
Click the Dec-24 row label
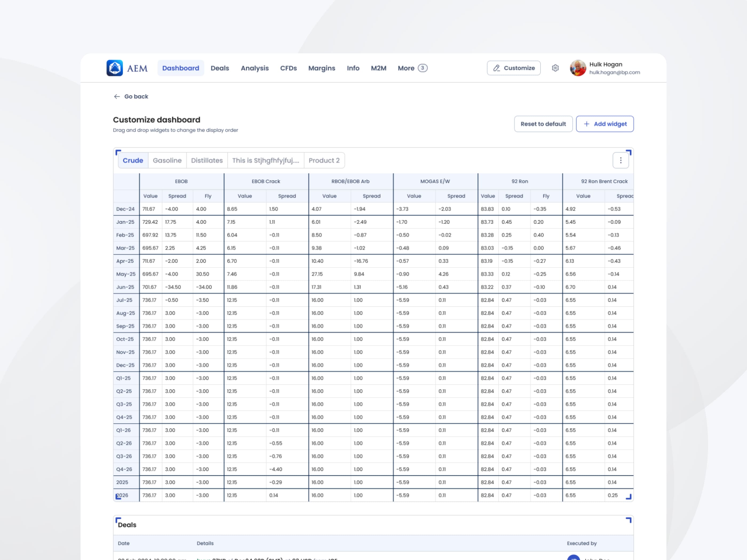tap(125, 209)
